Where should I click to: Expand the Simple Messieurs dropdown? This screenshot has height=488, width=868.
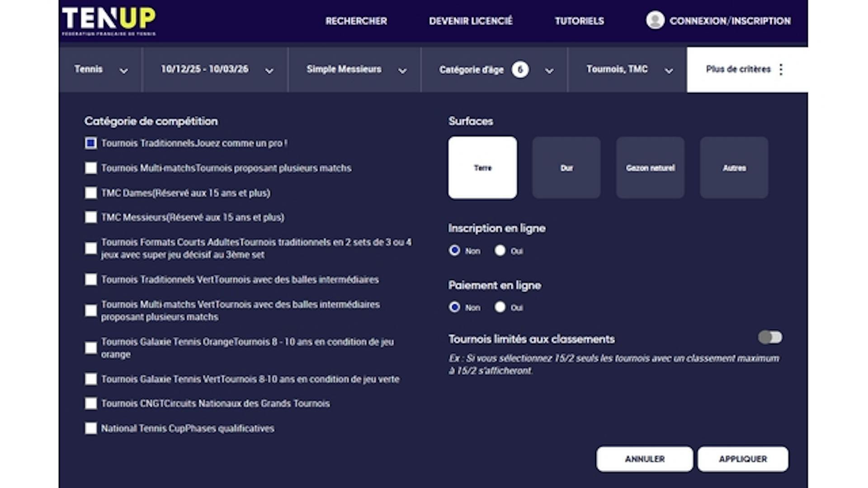[x=355, y=70]
